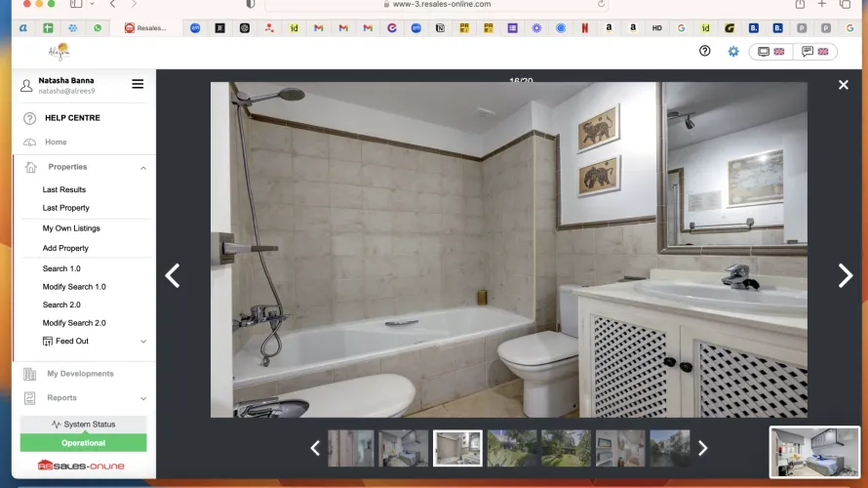The image size is (868, 488).
Task: Select Add Property in the sidebar
Action: (x=65, y=248)
